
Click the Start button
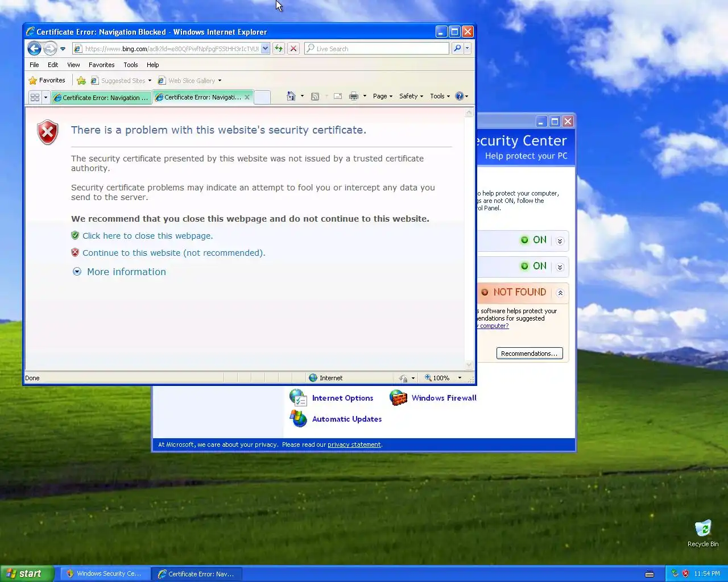pos(27,573)
